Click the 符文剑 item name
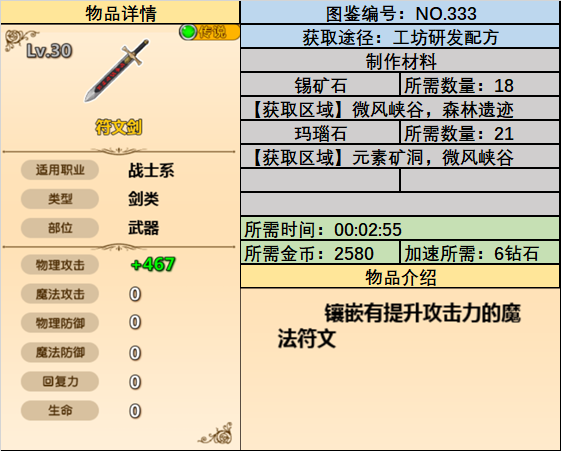This screenshot has width=561, height=451. (x=118, y=127)
